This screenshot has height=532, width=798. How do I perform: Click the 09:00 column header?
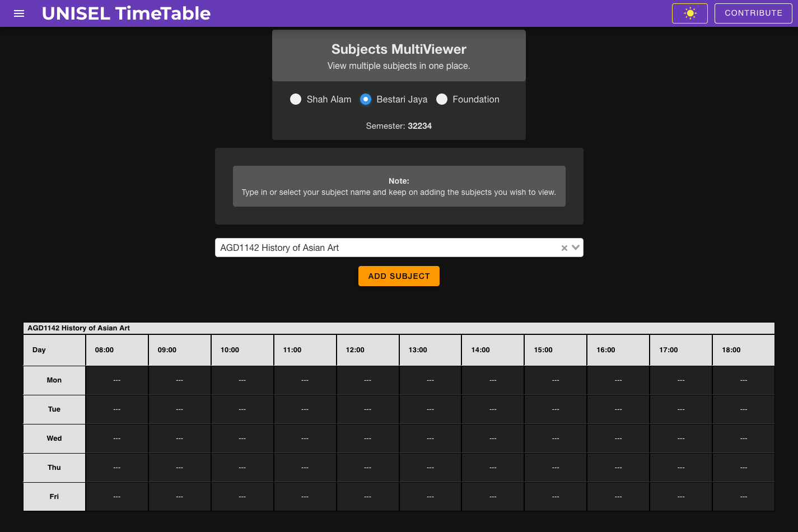180,350
